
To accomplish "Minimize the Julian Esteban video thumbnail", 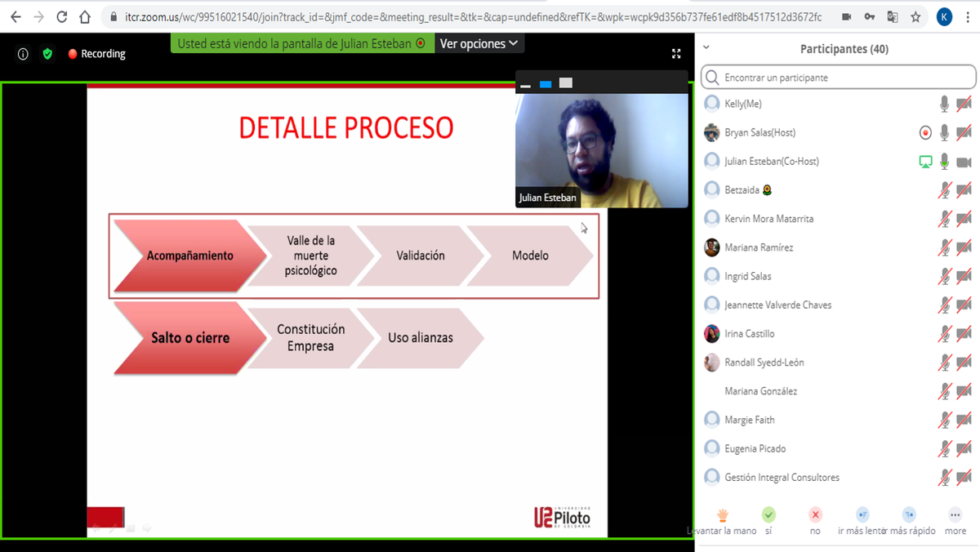I will tap(526, 84).
